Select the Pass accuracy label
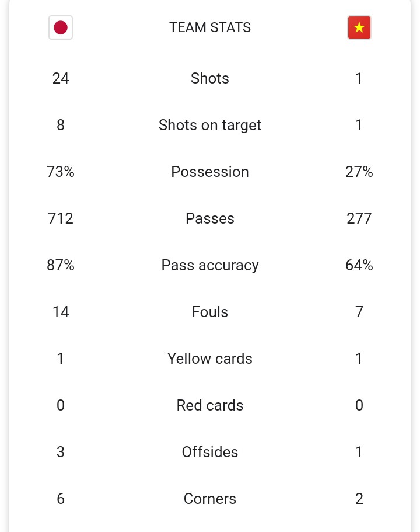Screen dimensions: 420x532 point(210,265)
